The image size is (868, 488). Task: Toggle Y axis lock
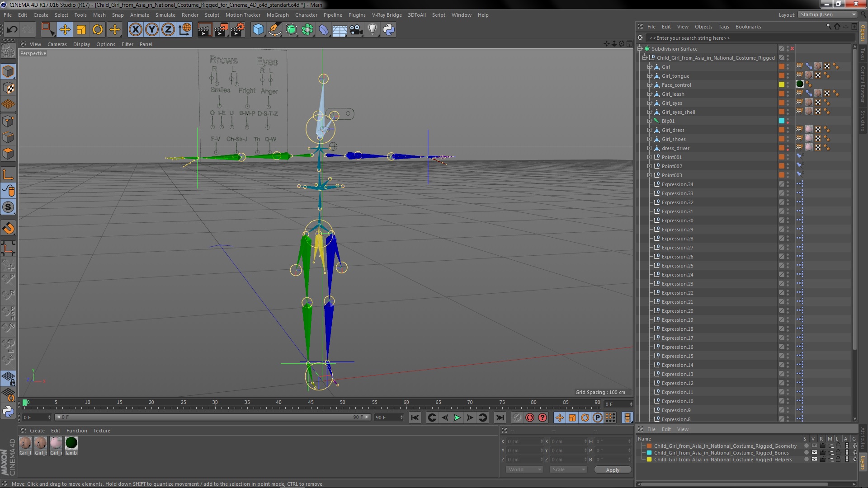point(152,30)
